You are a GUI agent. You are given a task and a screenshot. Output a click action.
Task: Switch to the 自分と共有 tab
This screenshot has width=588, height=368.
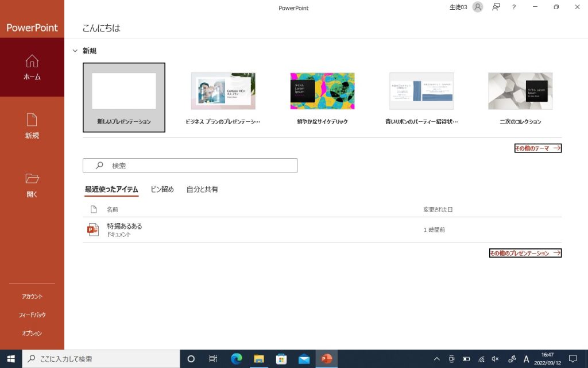(202, 189)
